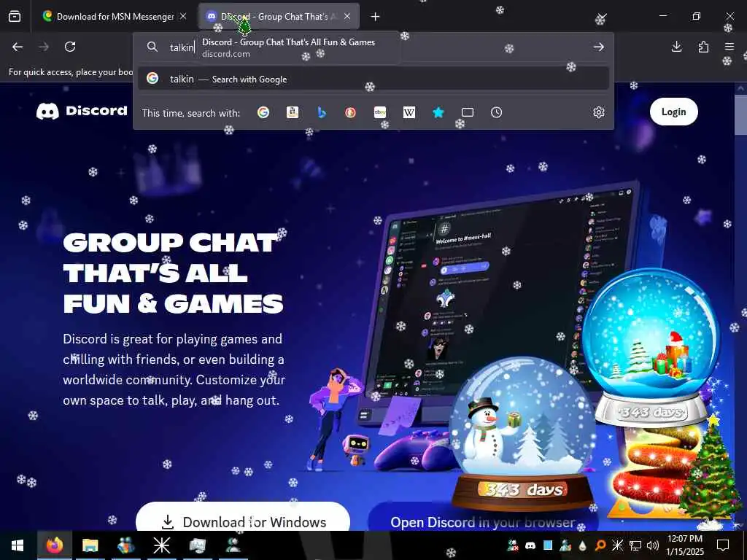Open File Explorer from taskbar

tap(90, 545)
